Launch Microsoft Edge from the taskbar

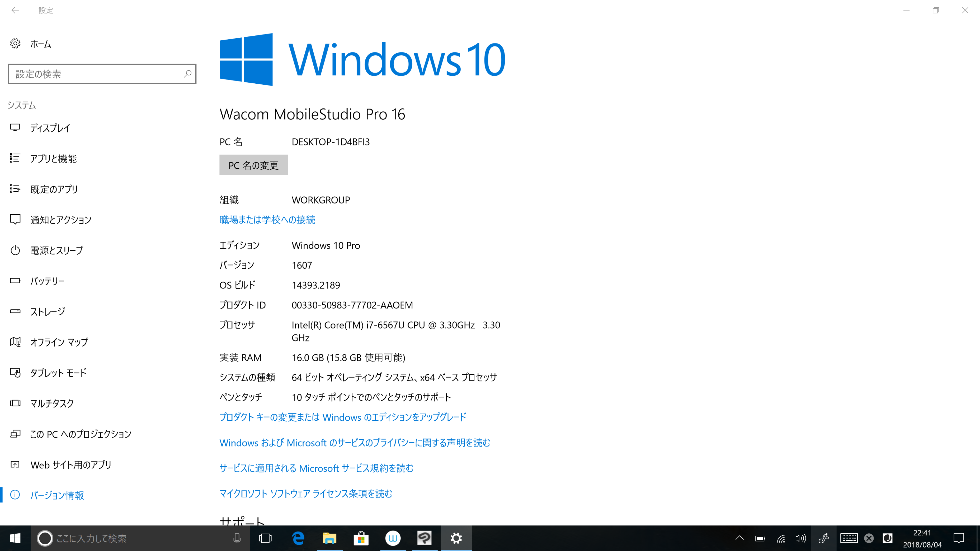coord(298,538)
